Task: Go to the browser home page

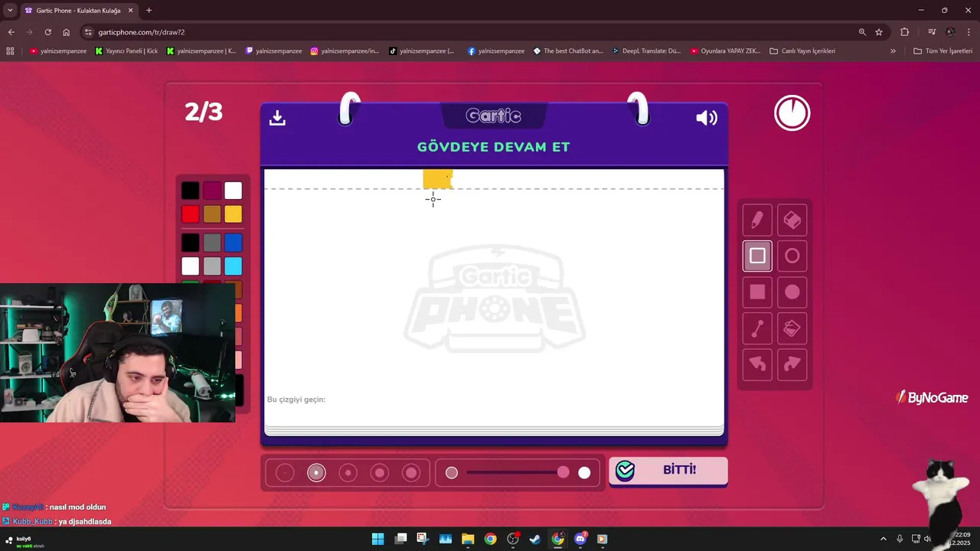Action: point(66,32)
